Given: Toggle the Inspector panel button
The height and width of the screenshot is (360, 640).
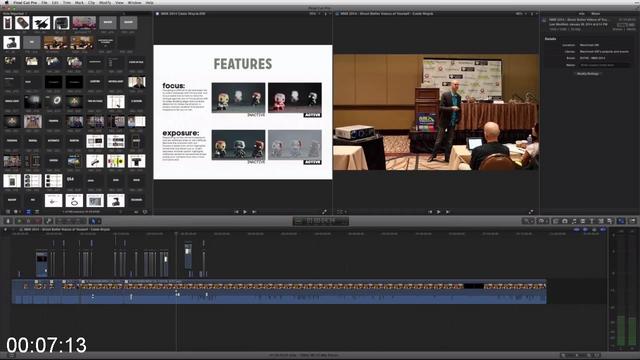Looking at the screenshot, I should click(x=621, y=221).
